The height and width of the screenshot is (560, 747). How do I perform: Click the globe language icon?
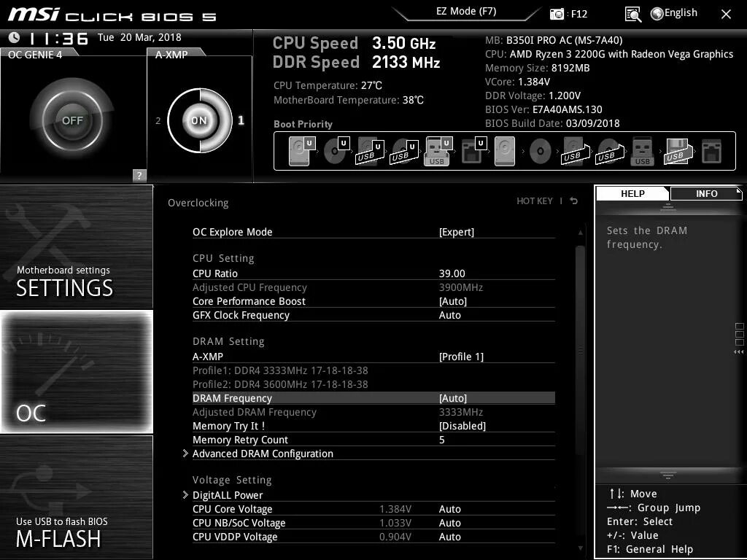click(x=657, y=14)
